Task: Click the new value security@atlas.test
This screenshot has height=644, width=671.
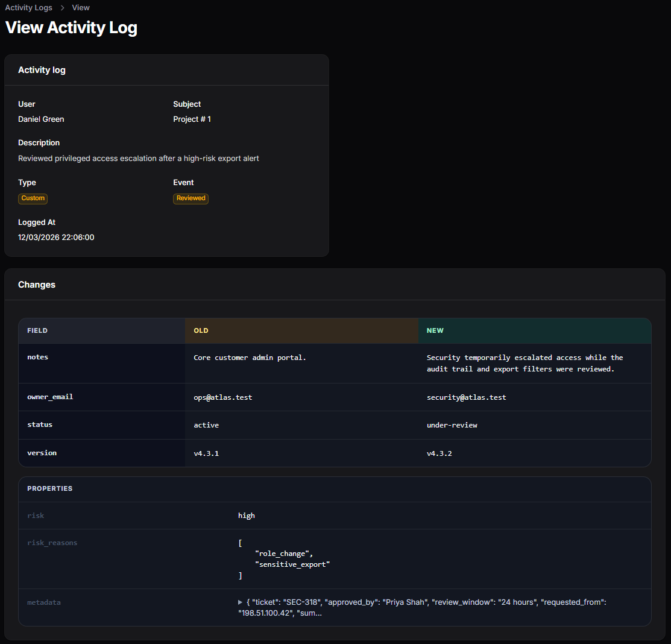Action: tap(467, 397)
